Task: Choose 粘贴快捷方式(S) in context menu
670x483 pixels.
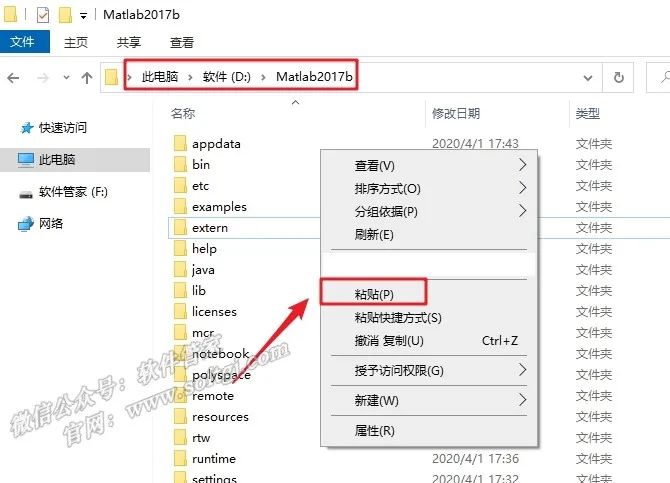Action: [x=429, y=318]
